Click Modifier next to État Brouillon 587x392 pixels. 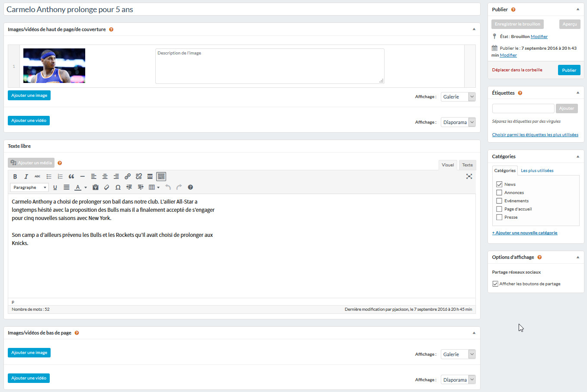[539, 36]
